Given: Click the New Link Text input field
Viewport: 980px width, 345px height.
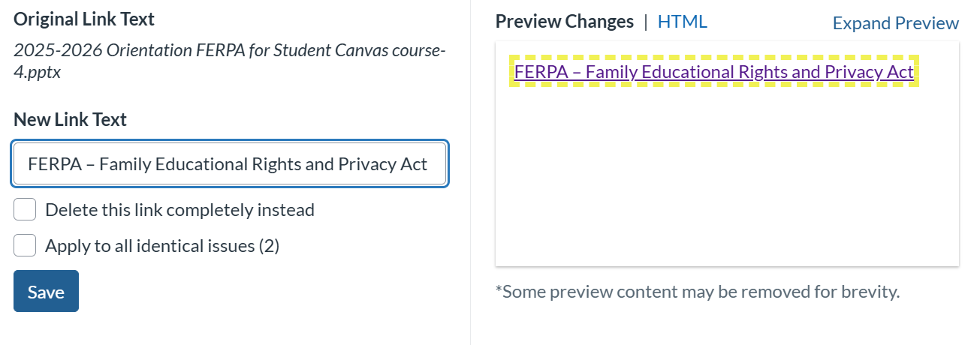Looking at the screenshot, I should pos(229,164).
